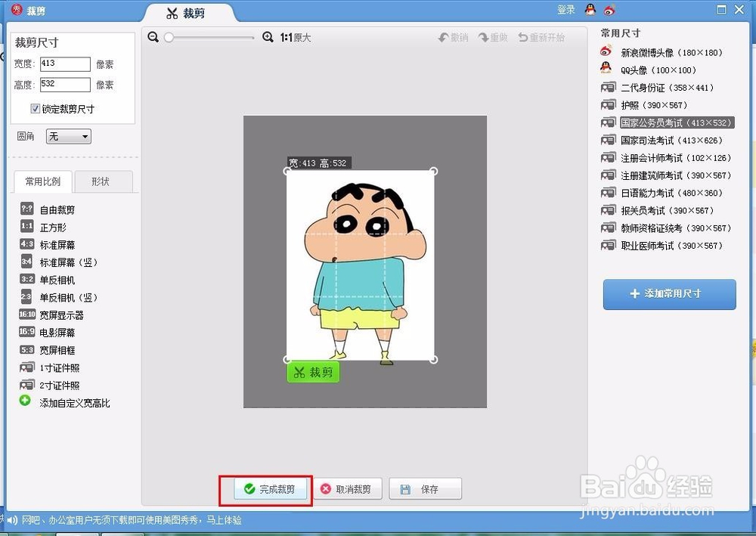Click the zoom out magnifier icon
Screen dimensions: 756x536
(x=153, y=37)
